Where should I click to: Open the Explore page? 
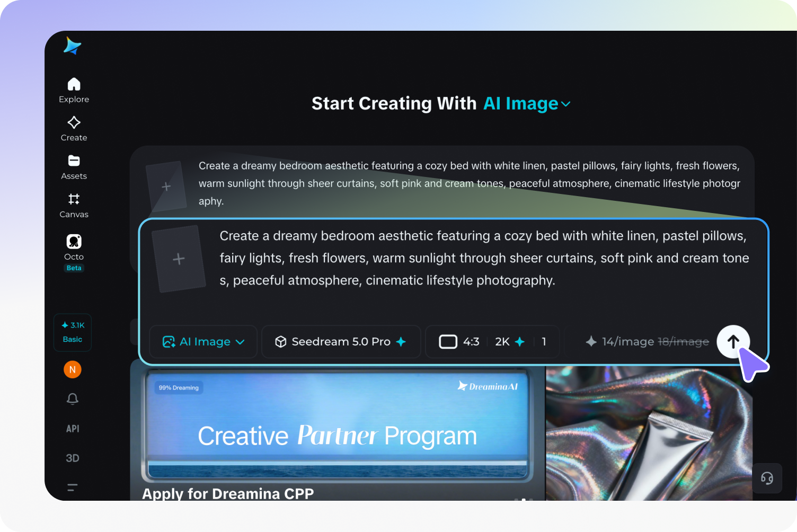[x=74, y=91]
